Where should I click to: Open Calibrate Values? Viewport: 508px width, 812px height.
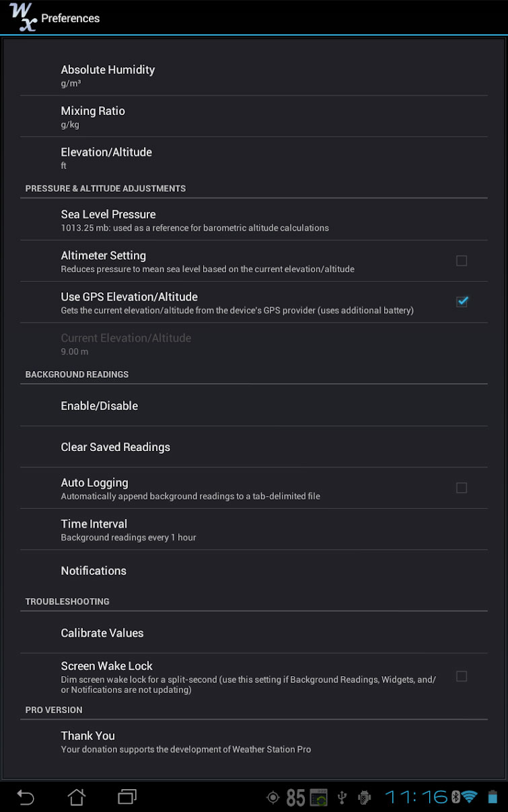(254, 633)
